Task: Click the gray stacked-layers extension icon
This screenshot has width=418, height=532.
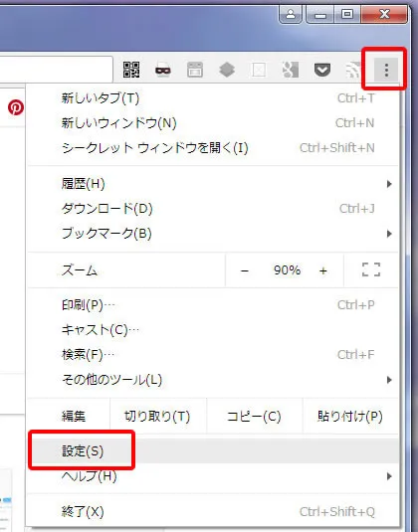Action: tap(227, 70)
